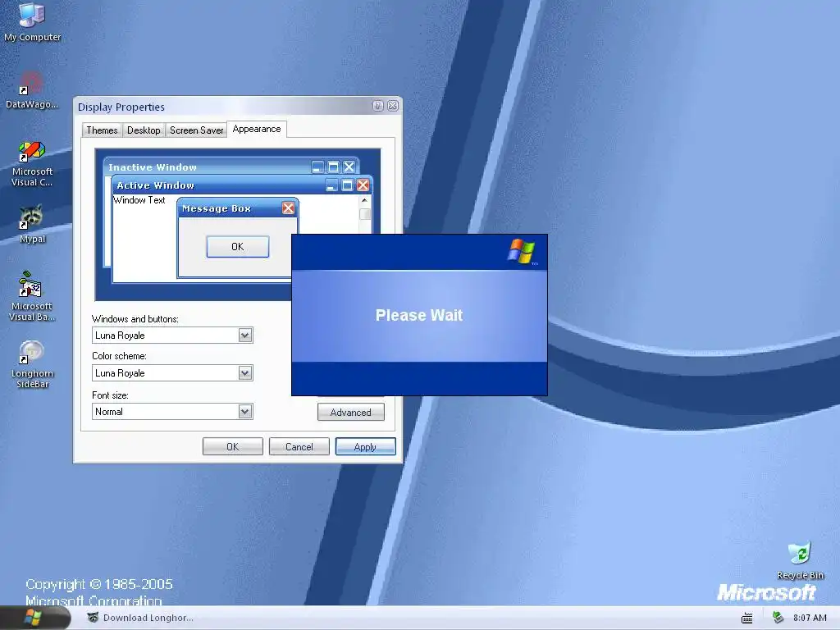Switch to the Screen Saver tab
This screenshot has height=630, width=840.
tap(196, 130)
